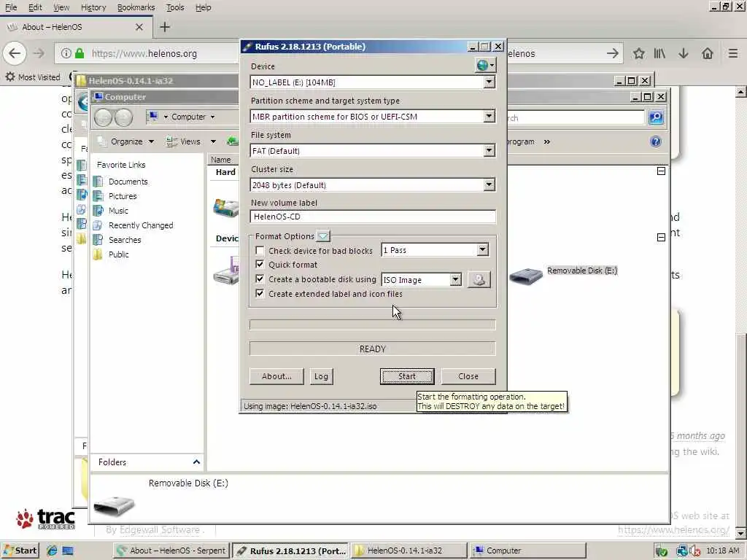Click the Computer window help icon
Screen dimensions: 747x560
[656, 141]
